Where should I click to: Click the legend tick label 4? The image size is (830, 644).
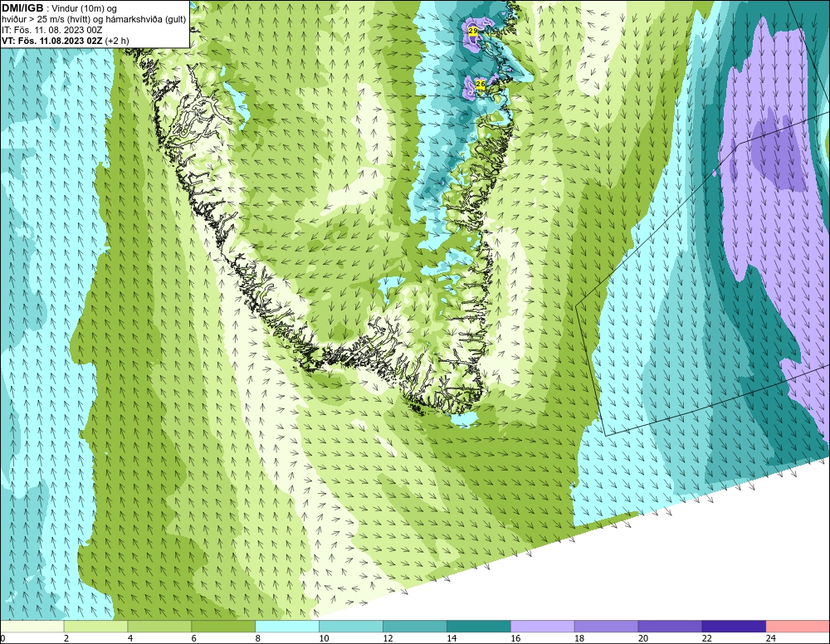tap(130, 638)
